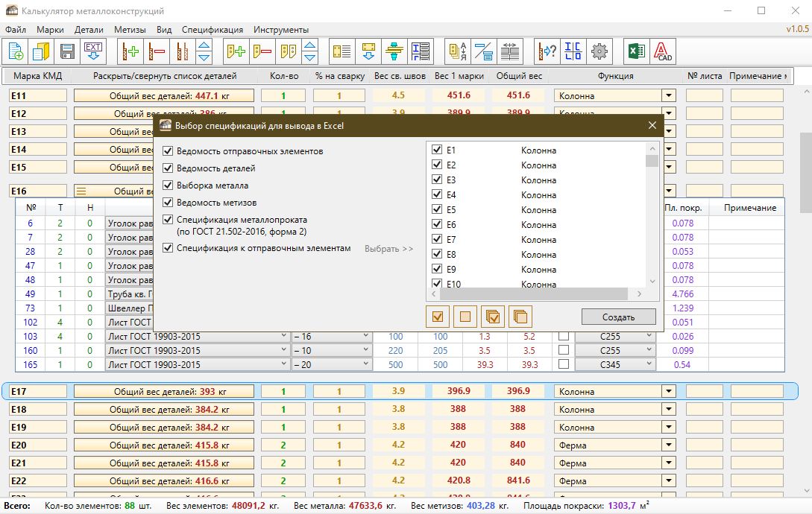This screenshot has height=514, width=812.
Task: Open the 'Метизы' menu
Action: [130, 30]
